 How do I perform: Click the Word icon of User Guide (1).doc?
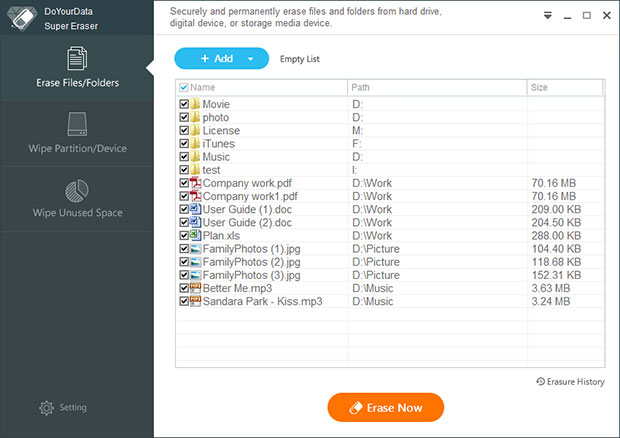pyautogui.click(x=195, y=209)
